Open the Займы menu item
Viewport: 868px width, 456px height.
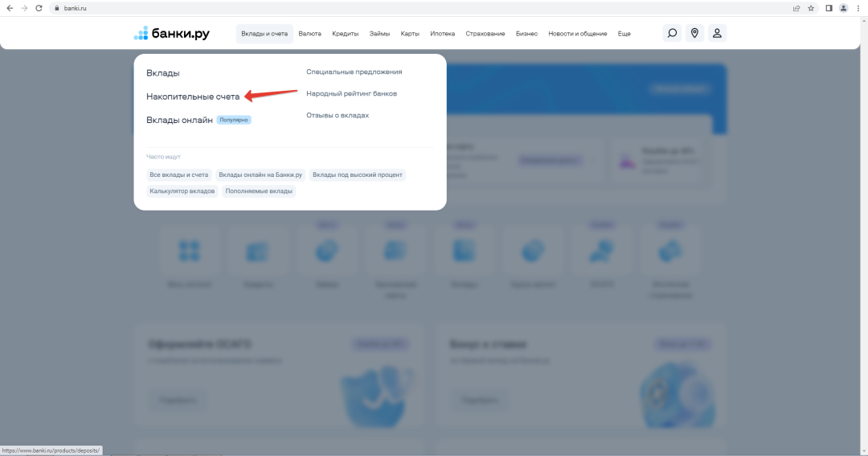379,34
